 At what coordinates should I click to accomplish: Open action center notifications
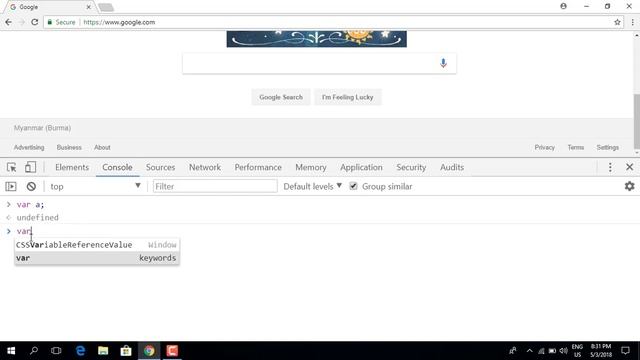point(625,351)
